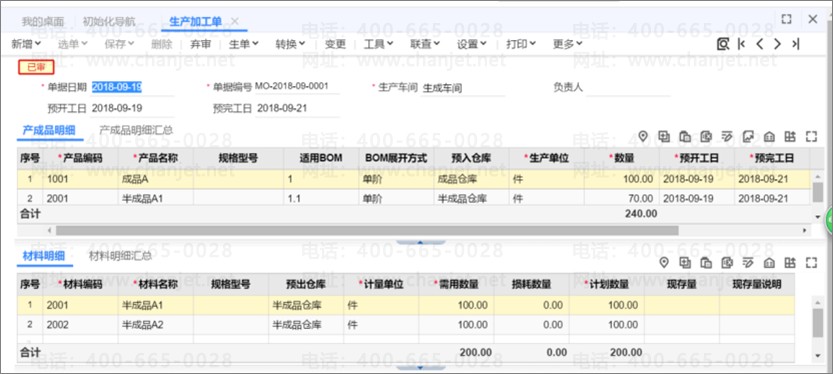The width and height of the screenshot is (833, 374).
Task: Go to previous record arrow
Action: pyautogui.click(x=759, y=44)
